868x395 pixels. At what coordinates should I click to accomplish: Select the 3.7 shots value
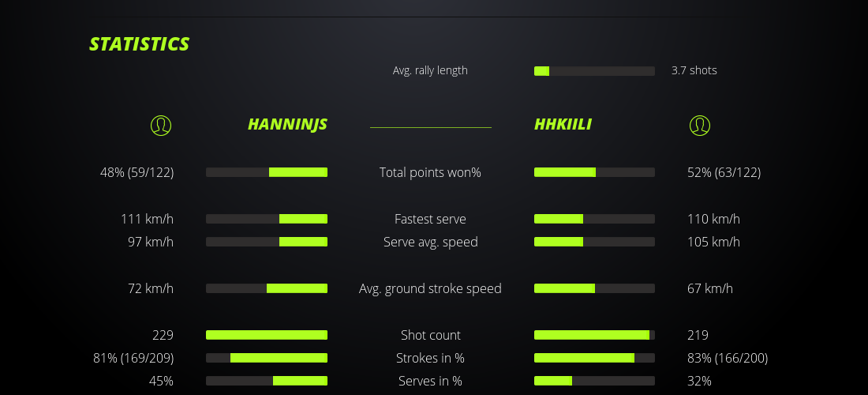click(x=694, y=70)
